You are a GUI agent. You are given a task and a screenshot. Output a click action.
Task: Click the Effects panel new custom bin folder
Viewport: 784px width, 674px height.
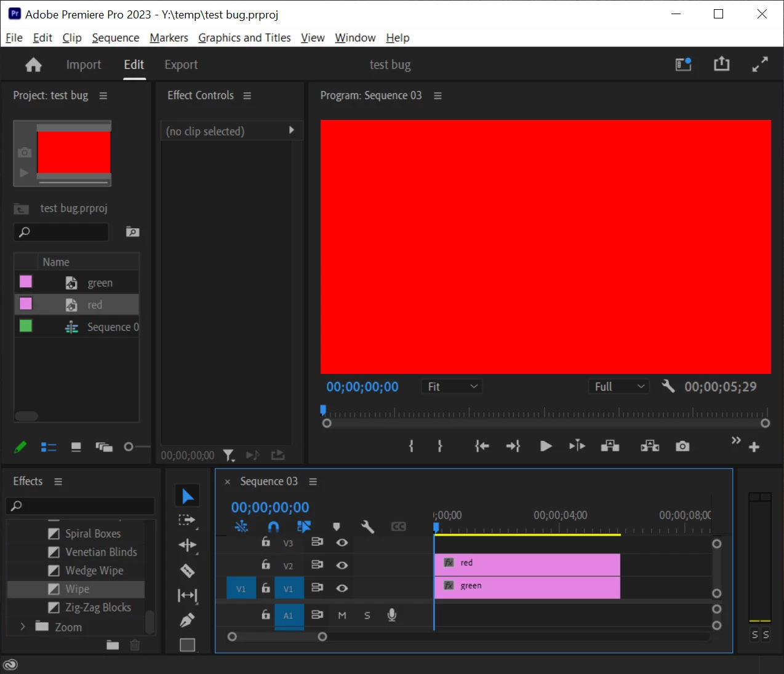(x=113, y=644)
